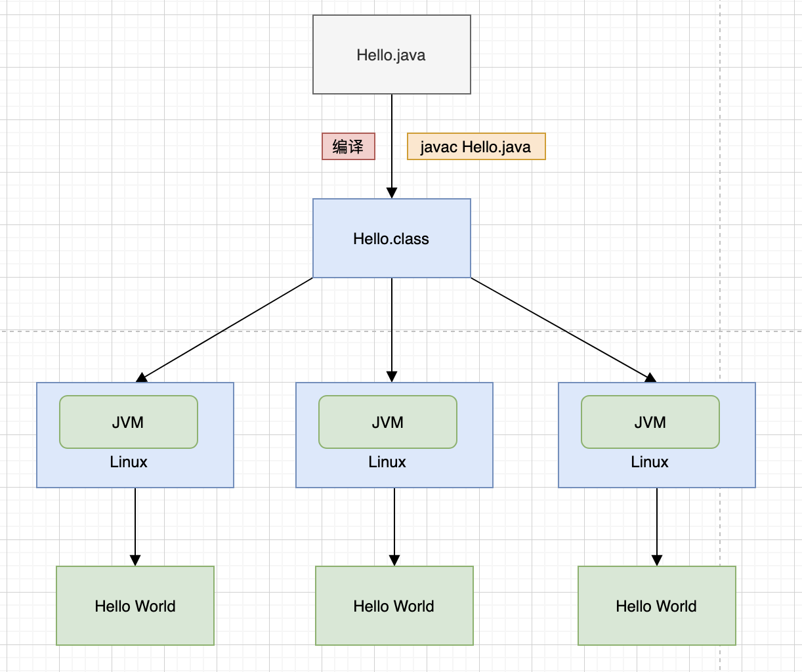Select the red 编译 label

[x=348, y=147]
